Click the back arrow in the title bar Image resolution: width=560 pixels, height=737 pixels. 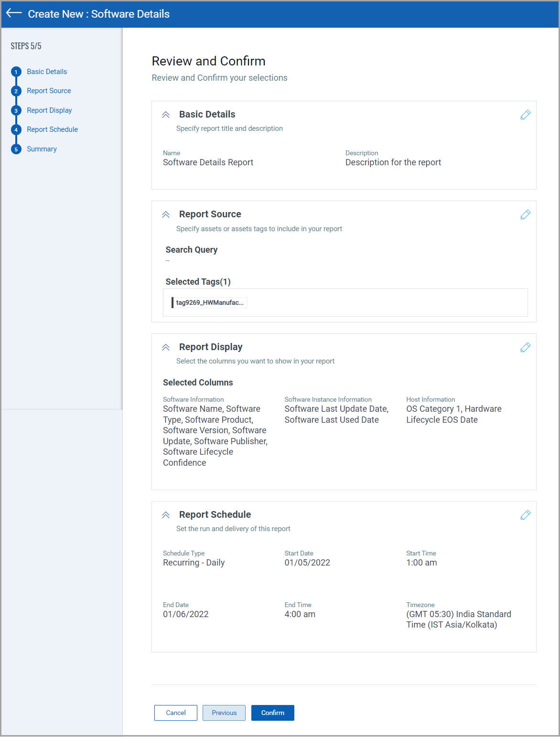coord(13,14)
